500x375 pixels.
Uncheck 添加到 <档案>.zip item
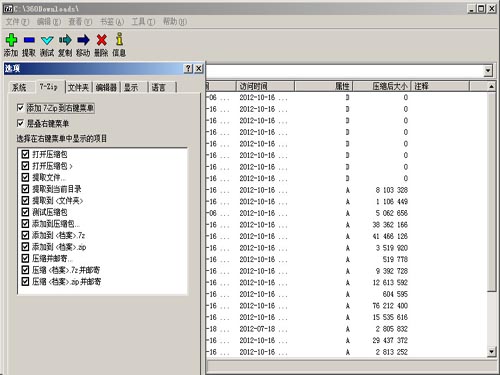25,247
